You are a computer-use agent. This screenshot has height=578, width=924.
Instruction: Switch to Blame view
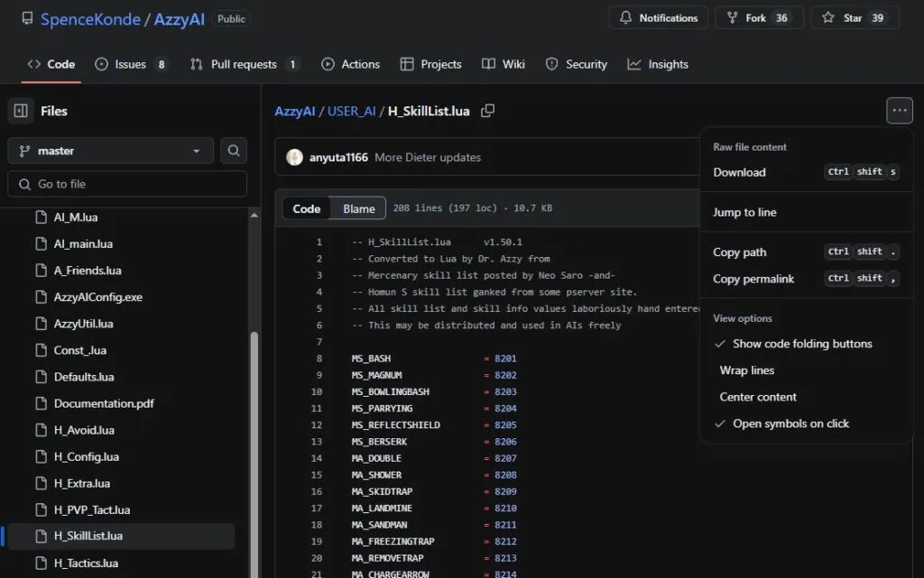(359, 208)
